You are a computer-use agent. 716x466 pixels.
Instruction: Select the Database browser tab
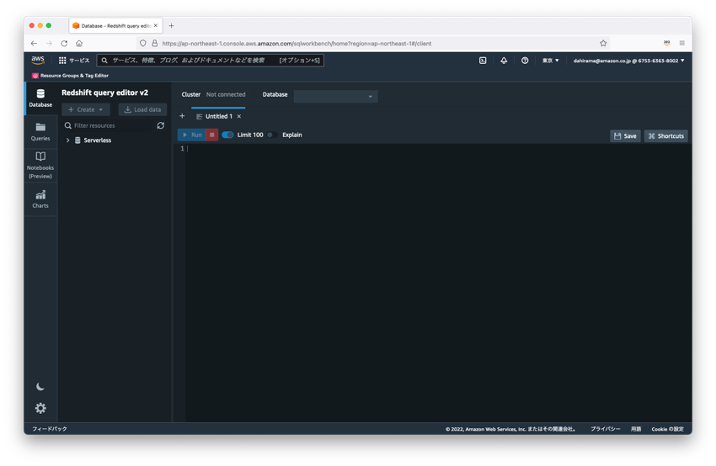[115, 26]
